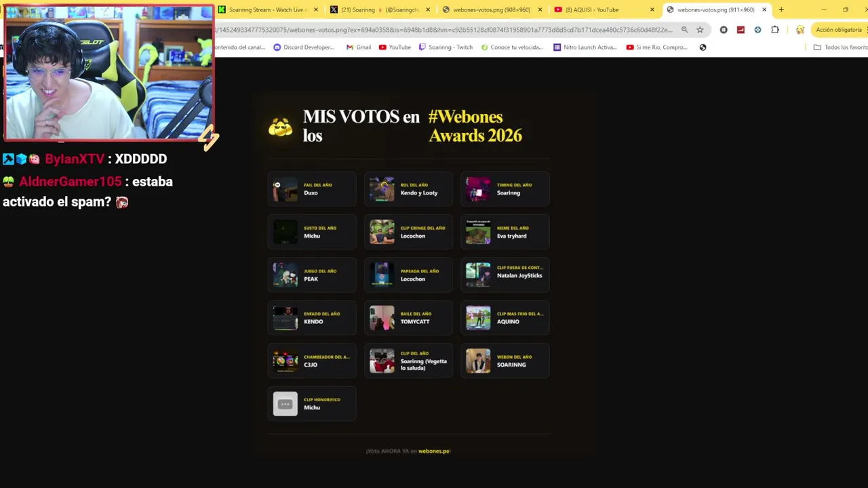Click the streamer webcam overlay
868x488 pixels.
click(108, 72)
